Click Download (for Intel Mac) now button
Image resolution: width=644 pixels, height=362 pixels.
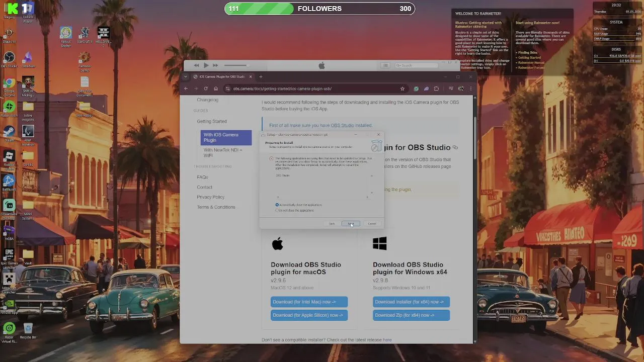click(309, 302)
